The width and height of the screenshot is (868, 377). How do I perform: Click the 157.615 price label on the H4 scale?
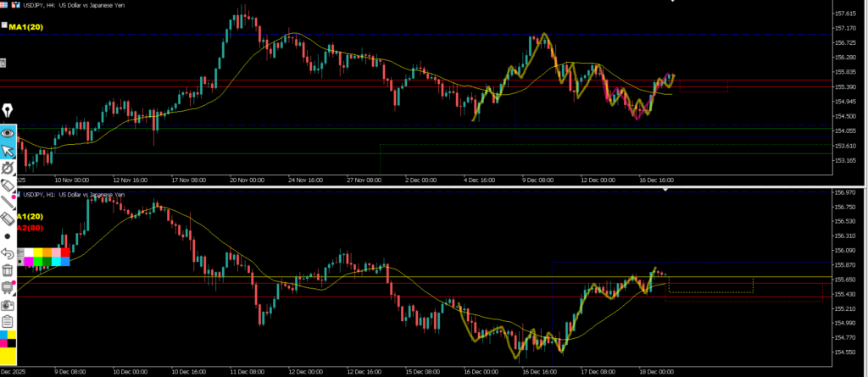tap(844, 14)
